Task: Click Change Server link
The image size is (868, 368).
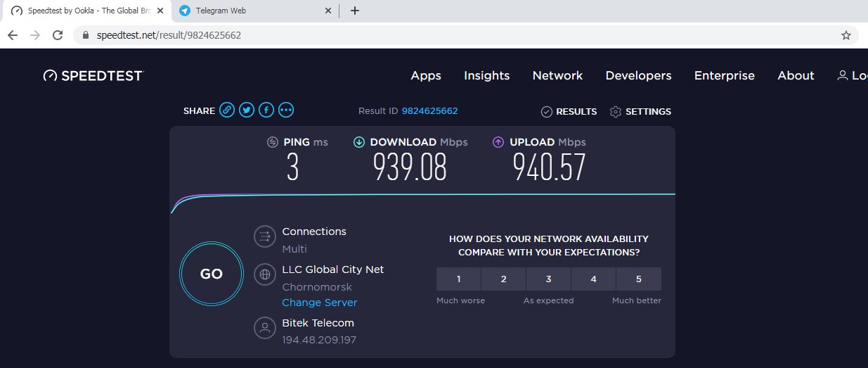Action: coord(320,303)
